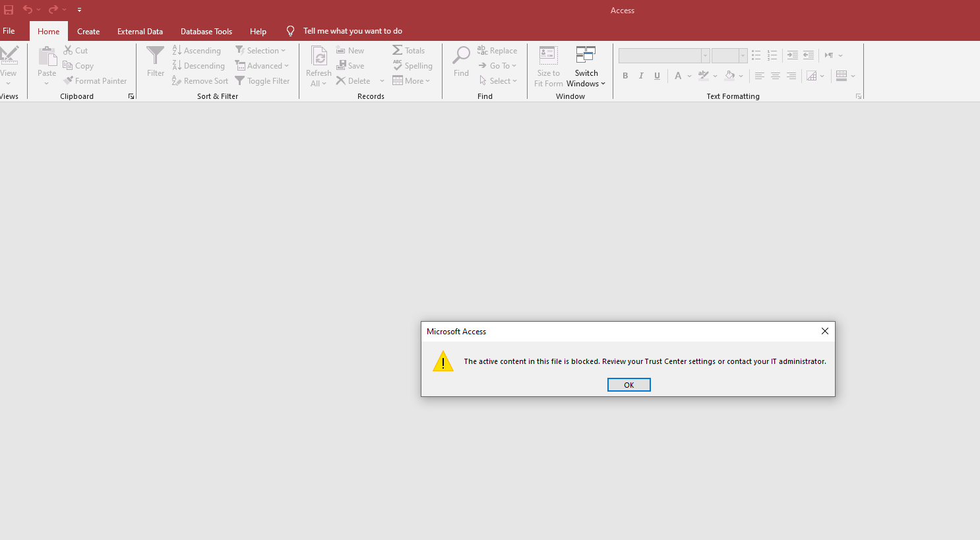Align text left
This screenshot has height=540, width=980.
760,76
